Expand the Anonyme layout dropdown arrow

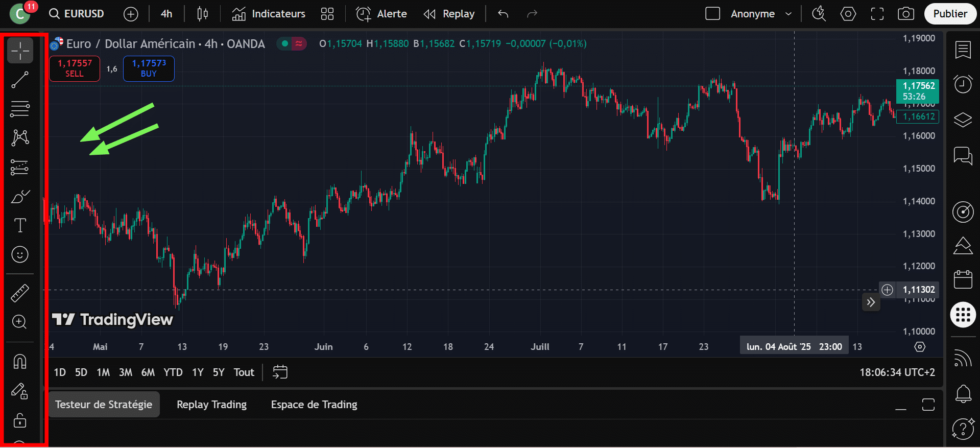pyautogui.click(x=788, y=14)
